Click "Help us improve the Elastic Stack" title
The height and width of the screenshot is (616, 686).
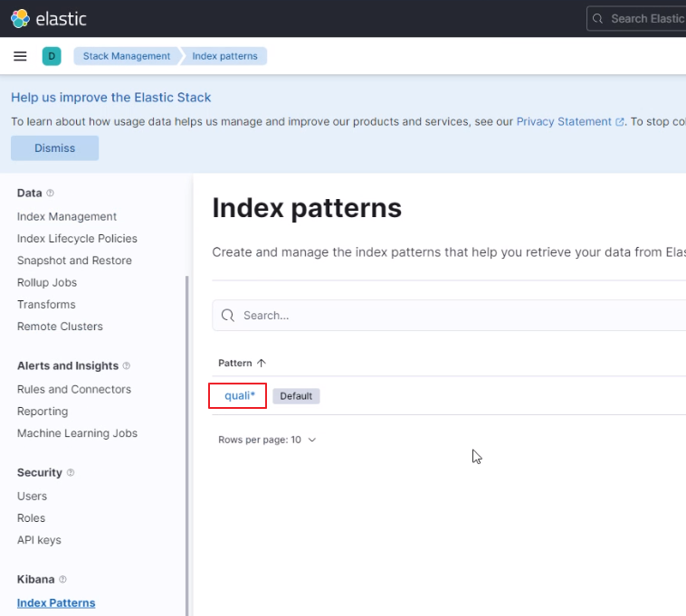coord(110,97)
